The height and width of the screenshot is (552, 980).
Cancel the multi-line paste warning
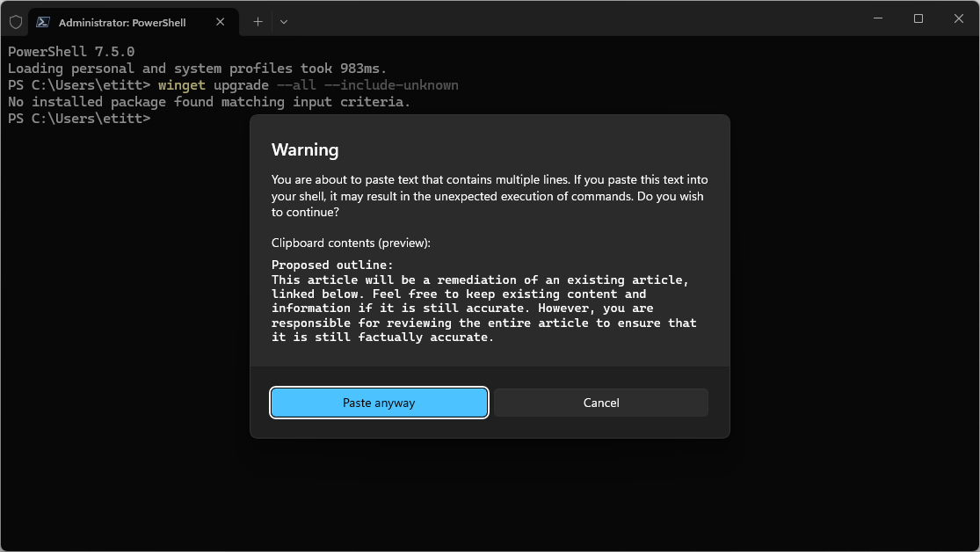600,403
